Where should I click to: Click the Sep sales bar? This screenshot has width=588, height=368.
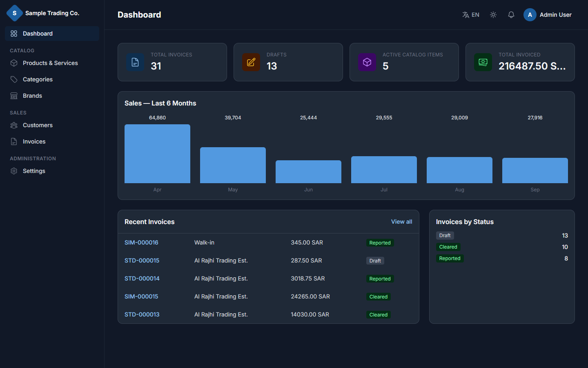535,171
